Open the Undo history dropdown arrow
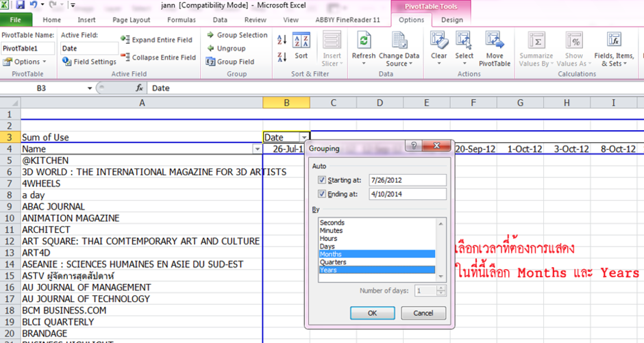644x343 pixels. [42, 5]
